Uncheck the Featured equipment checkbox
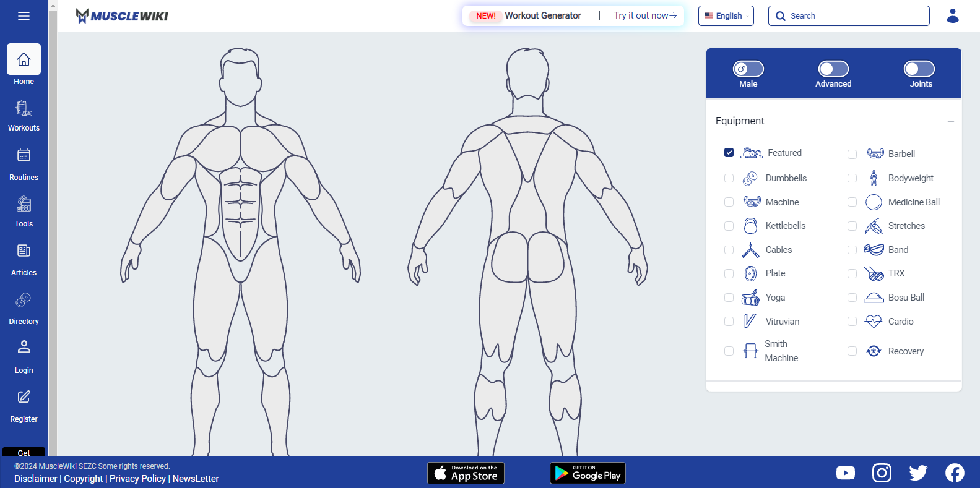The height and width of the screenshot is (488, 980). (729, 153)
